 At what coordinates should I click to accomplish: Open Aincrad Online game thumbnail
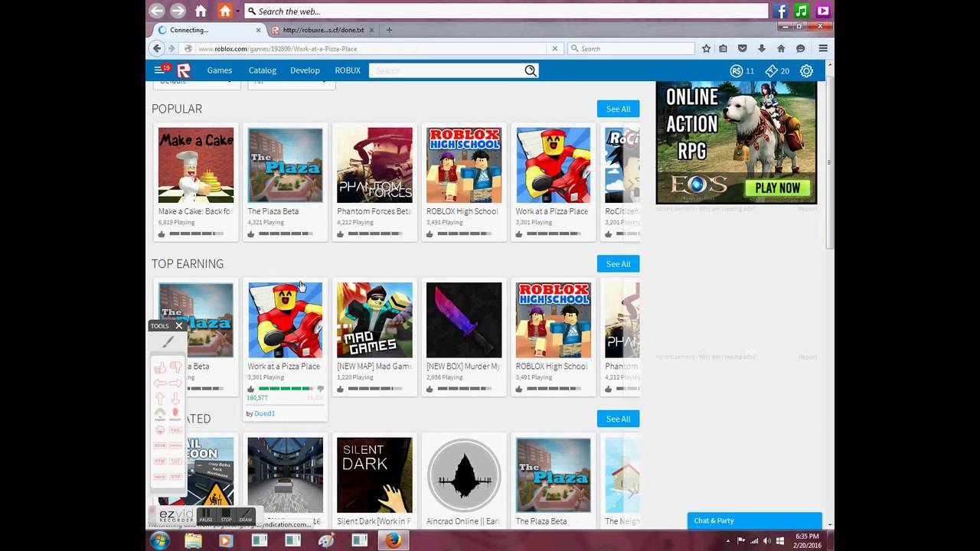464,474
